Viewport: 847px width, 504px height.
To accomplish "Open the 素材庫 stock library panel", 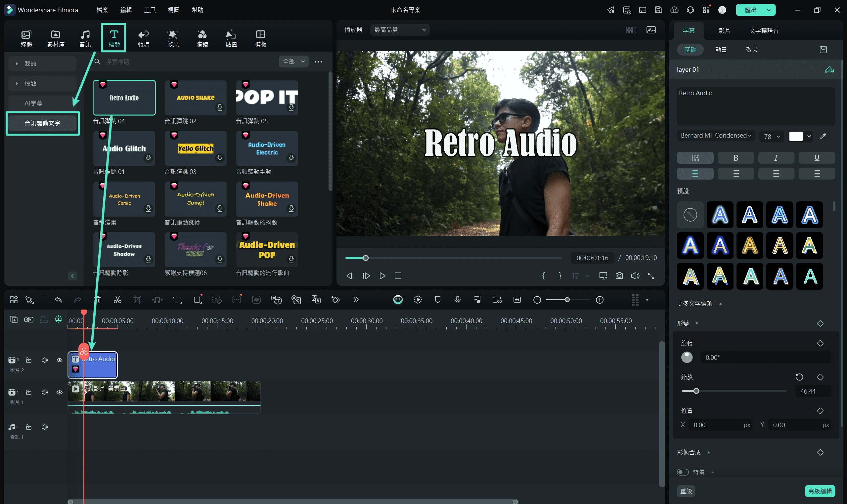I will tap(55, 38).
